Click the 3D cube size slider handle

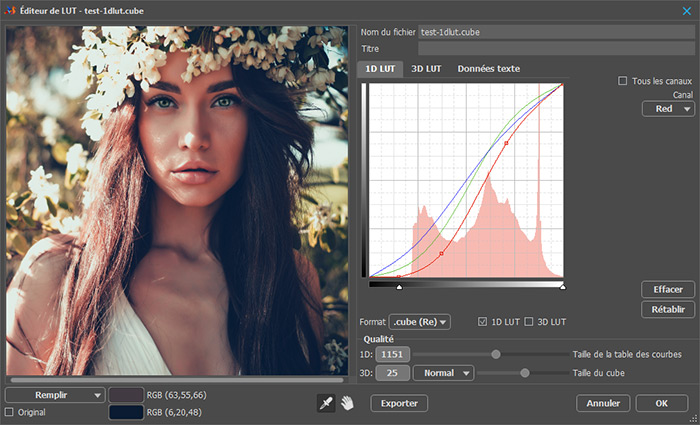pos(525,373)
